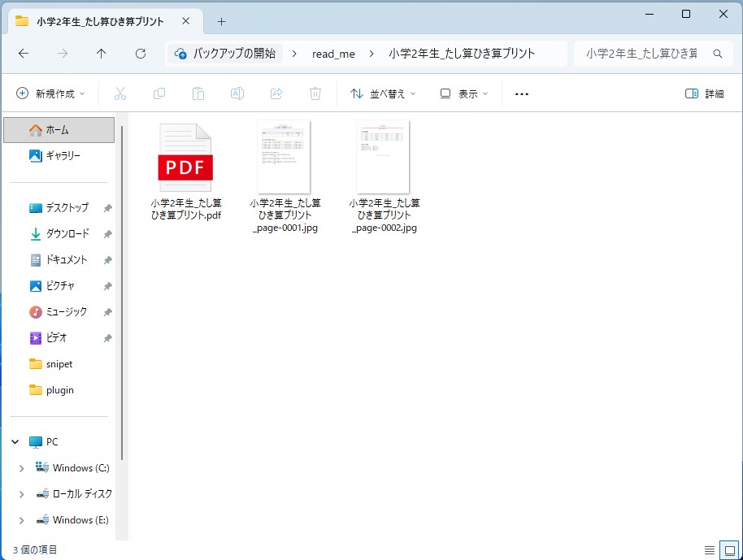Select the PDF file icon
The image size is (743, 560).
(185, 158)
